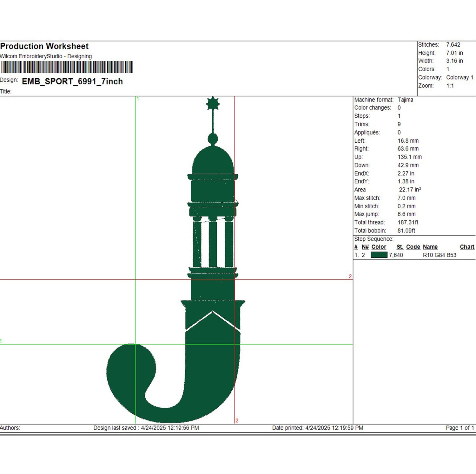The image size is (476, 474).
Task: Click the 'Code' column header
Action: pos(413,247)
